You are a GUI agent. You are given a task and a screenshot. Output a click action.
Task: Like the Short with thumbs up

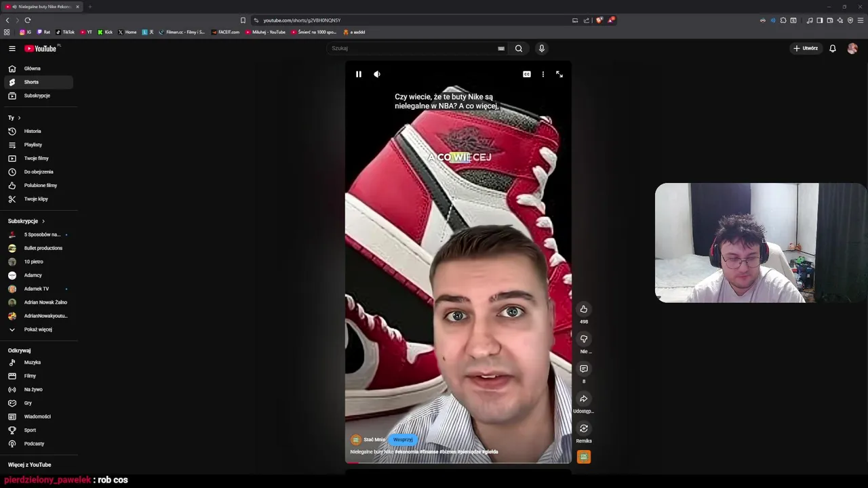tap(584, 309)
